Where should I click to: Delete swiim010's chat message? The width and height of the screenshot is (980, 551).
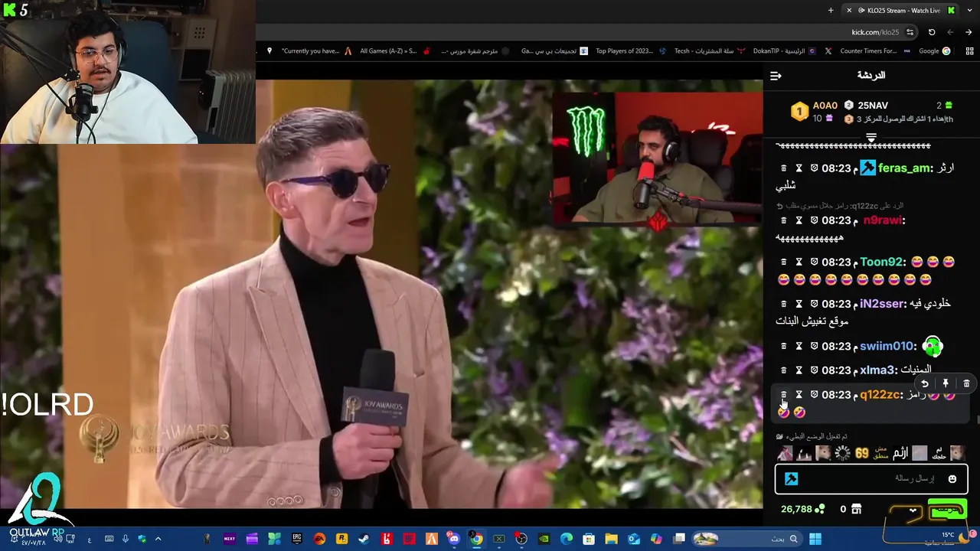(783, 346)
